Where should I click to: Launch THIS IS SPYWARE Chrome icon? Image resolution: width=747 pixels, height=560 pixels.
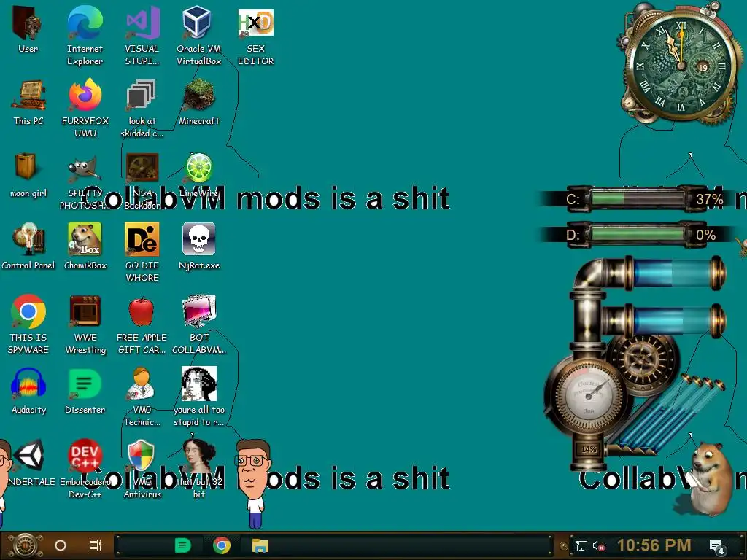coord(28,311)
